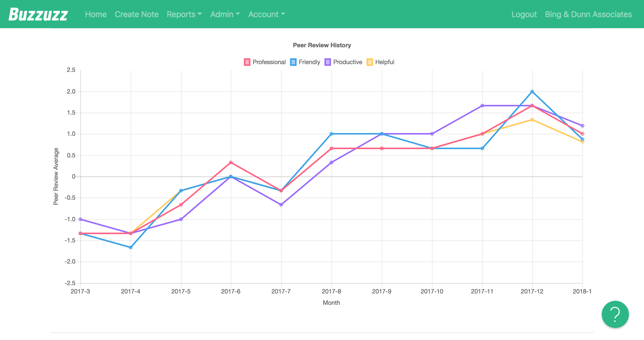Open Create Note from navbar
The image size is (644, 340).
pyautogui.click(x=137, y=14)
